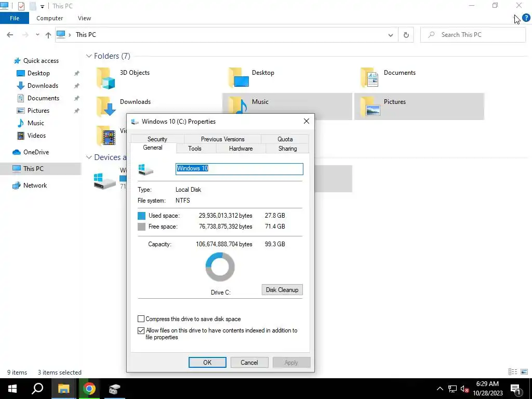This screenshot has width=532, height=399.
Task: Open the File menu
Action: 15,18
